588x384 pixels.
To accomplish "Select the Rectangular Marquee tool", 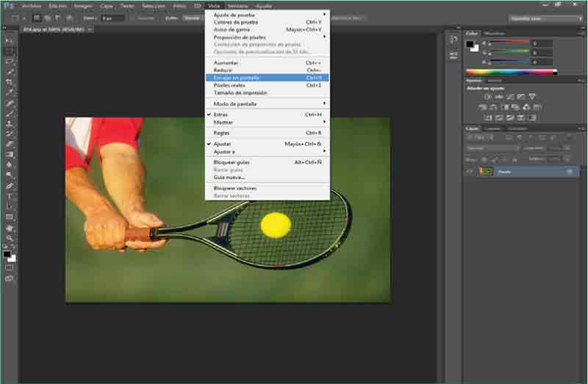I will click(10, 51).
